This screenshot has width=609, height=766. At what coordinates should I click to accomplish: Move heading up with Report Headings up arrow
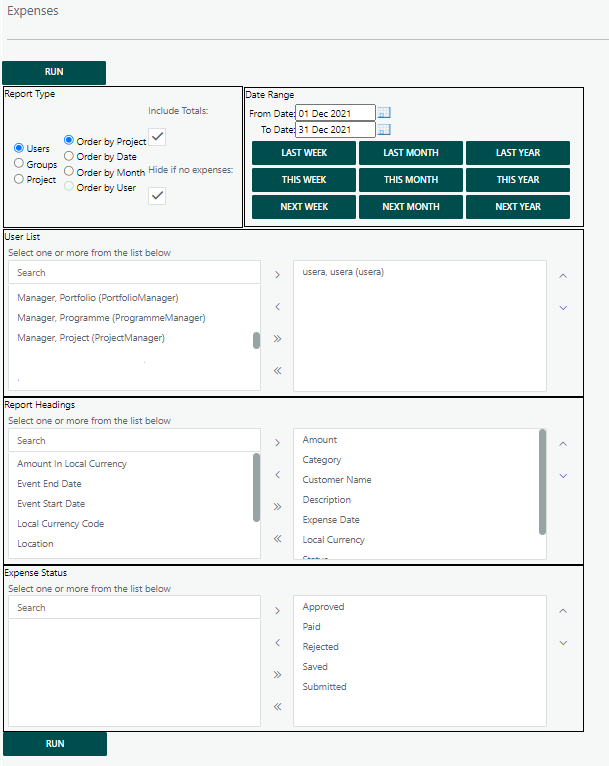pyautogui.click(x=563, y=444)
